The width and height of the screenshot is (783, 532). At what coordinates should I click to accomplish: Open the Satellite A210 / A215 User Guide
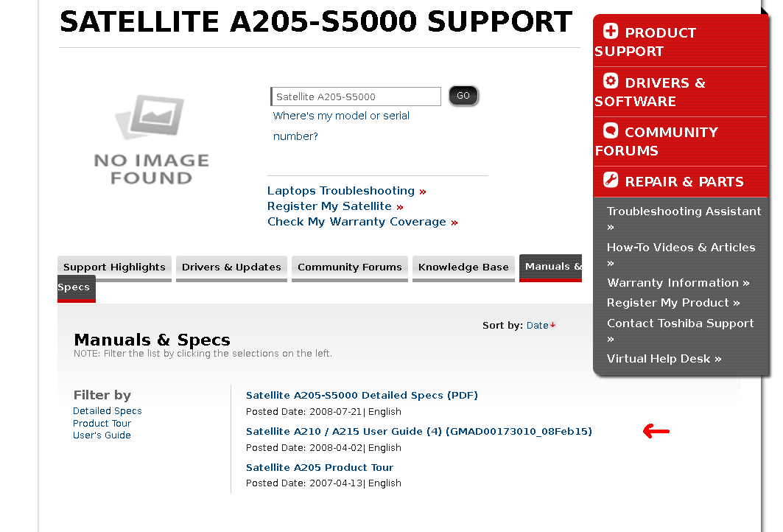418,431
